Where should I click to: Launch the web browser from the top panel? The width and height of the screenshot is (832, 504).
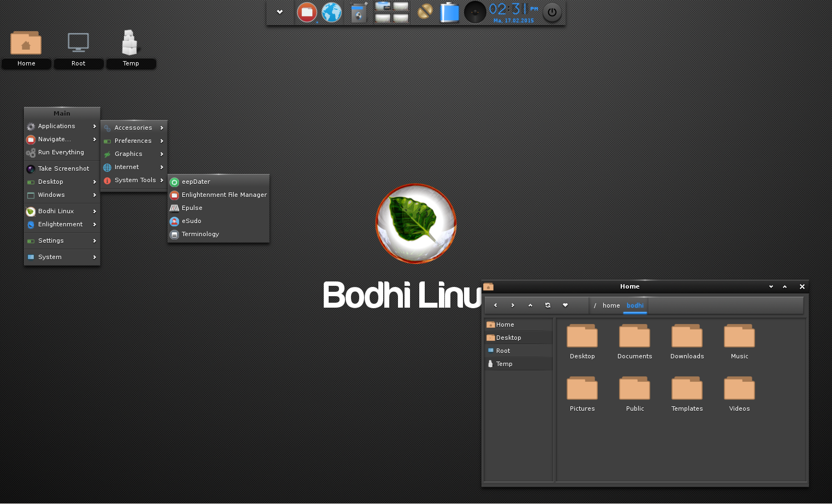[331, 12]
